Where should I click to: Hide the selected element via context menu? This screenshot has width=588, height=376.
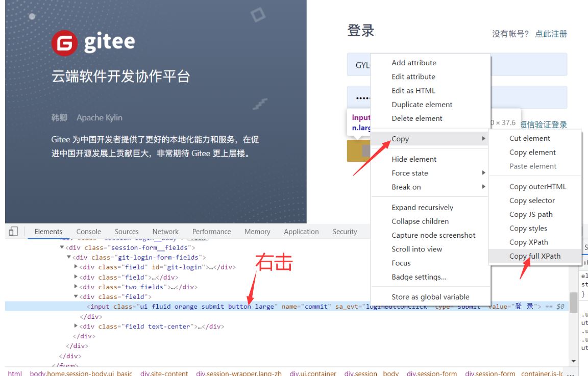[414, 159]
